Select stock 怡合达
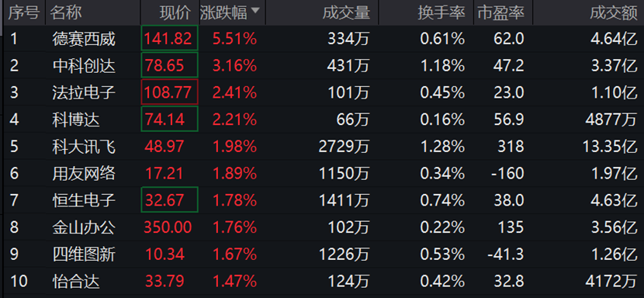Screen dimensions: 644x298 tap(76, 282)
